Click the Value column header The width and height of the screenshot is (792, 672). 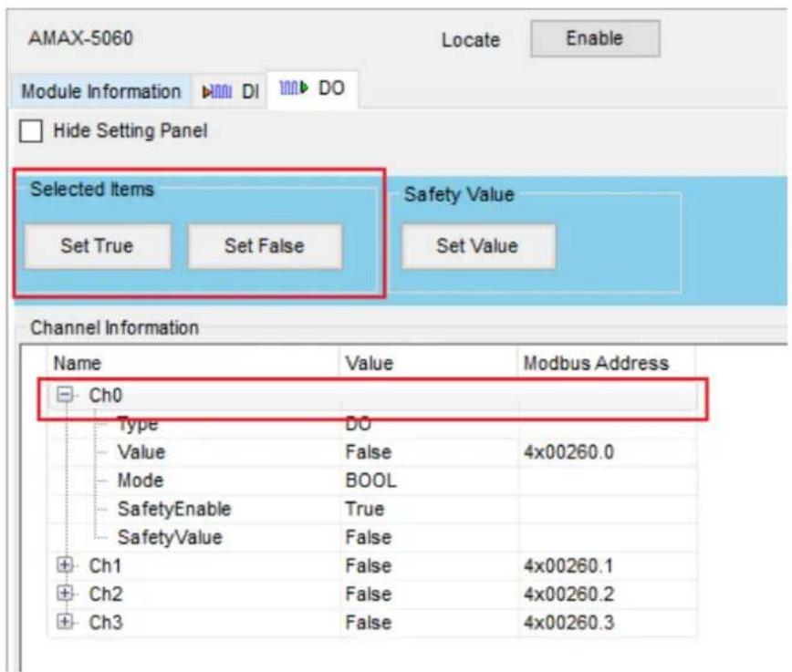[x=428, y=363]
